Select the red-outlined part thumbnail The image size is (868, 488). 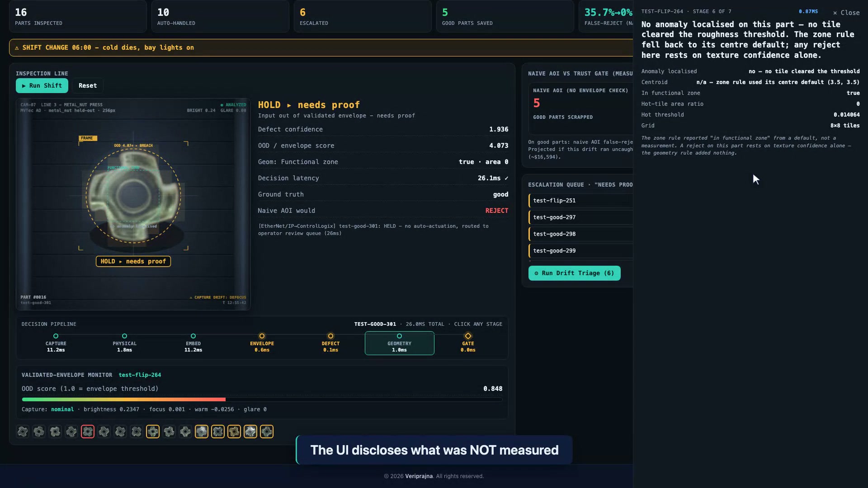click(x=88, y=432)
